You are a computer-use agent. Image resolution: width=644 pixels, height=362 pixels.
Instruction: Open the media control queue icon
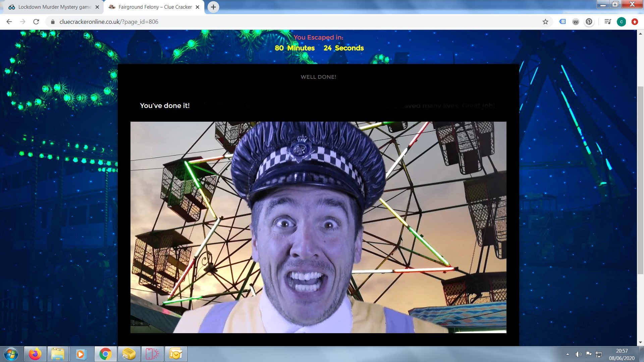pos(607,22)
